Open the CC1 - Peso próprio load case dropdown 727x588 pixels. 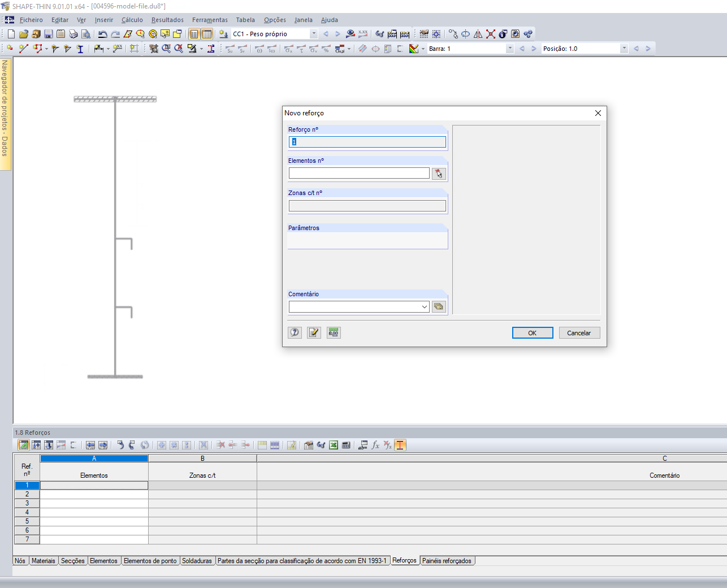point(314,34)
